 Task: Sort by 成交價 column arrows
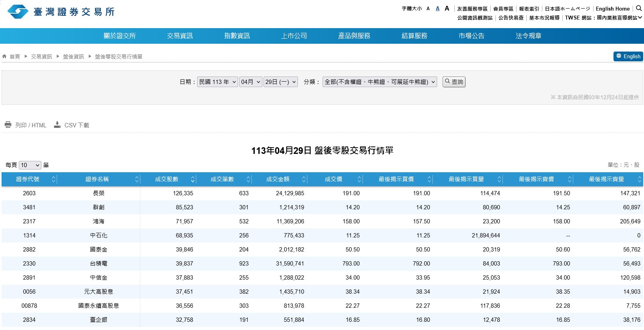pos(359,179)
